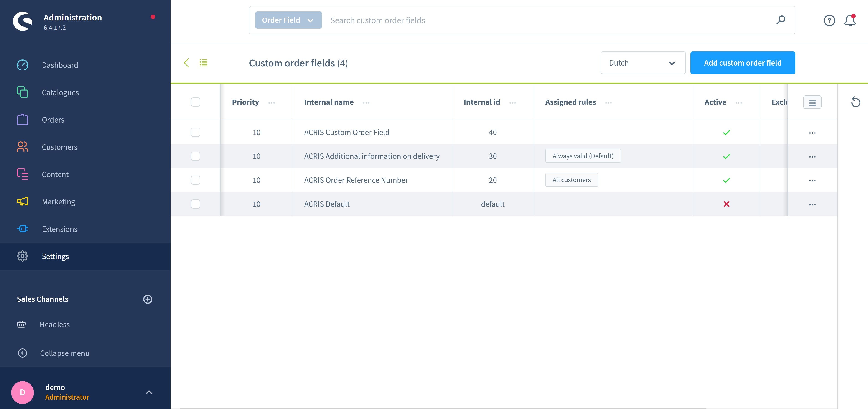Click the Dashboard icon in sidebar

pyautogui.click(x=22, y=65)
